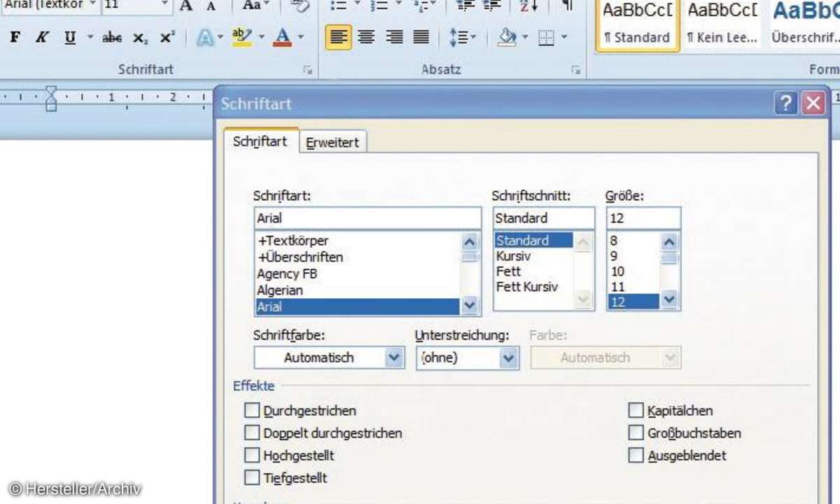The width and height of the screenshot is (840, 504).
Task: Click the Schriftschnitt input field
Action: [x=544, y=218]
